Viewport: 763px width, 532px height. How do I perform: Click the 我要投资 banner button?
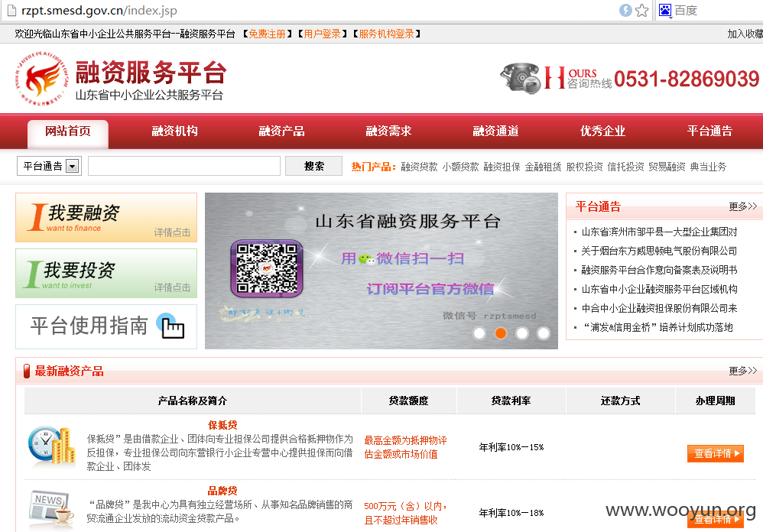coord(106,274)
